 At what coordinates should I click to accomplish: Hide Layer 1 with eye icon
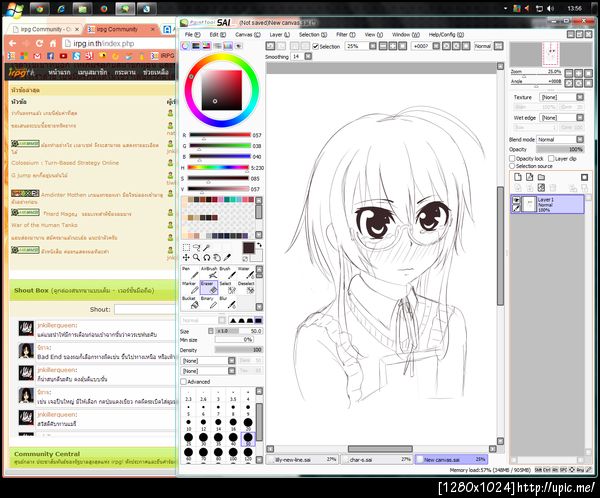[x=516, y=200]
